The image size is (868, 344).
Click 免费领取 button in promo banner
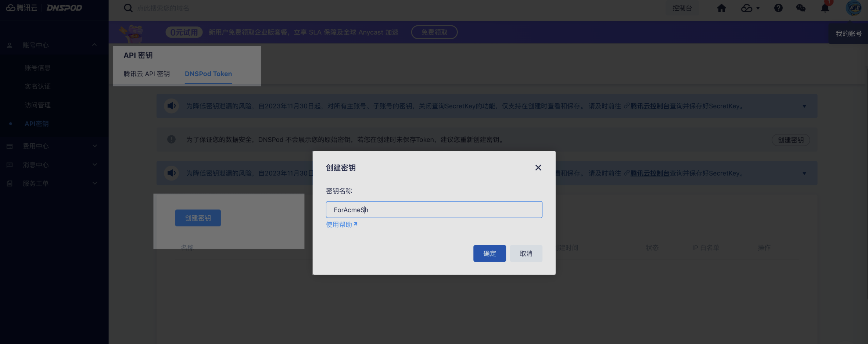pos(434,32)
